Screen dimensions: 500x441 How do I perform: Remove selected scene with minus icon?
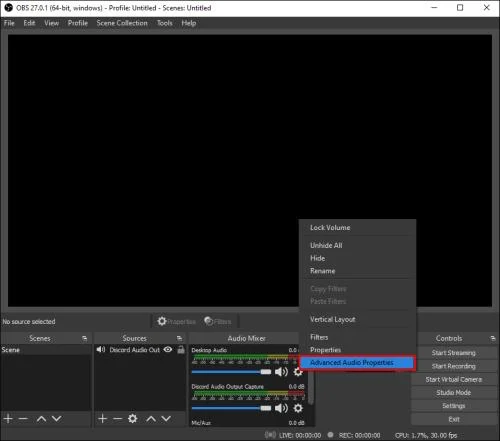coord(23,419)
